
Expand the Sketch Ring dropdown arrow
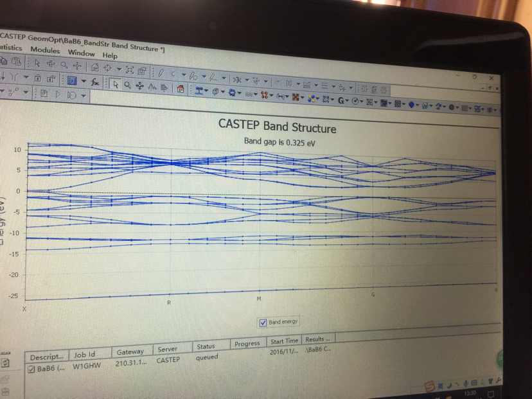pyautogui.click(x=204, y=76)
